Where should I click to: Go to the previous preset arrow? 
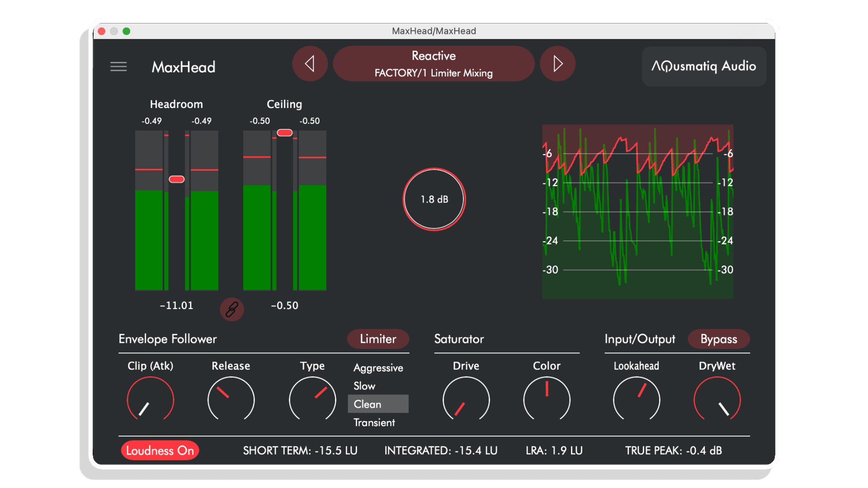point(310,64)
